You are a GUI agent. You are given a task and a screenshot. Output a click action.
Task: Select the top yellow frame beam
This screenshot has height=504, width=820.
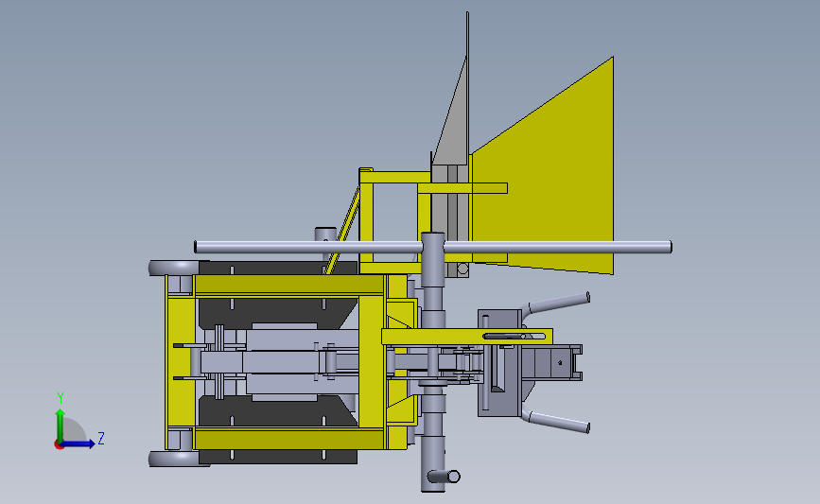289,285
